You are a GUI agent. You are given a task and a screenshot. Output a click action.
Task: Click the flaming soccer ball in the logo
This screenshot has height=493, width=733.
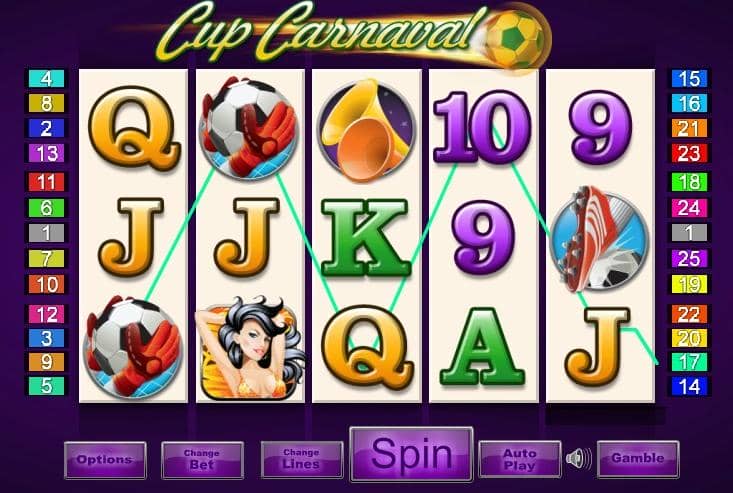[x=515, y=40]
